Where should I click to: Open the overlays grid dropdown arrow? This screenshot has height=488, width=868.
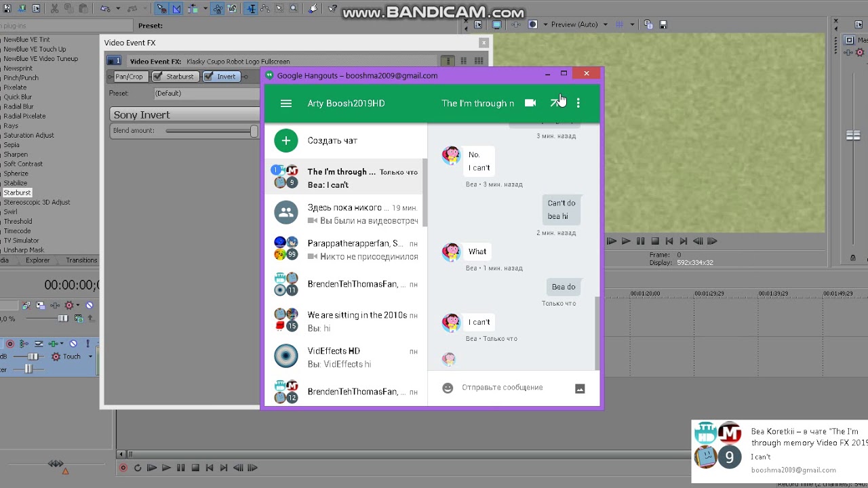pos(632,24)
